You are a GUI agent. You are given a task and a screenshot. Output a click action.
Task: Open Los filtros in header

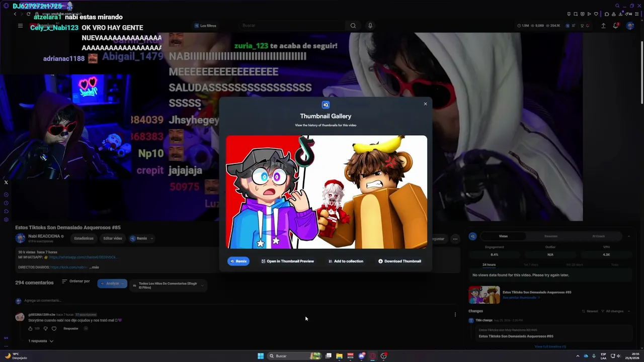point(205,26)
